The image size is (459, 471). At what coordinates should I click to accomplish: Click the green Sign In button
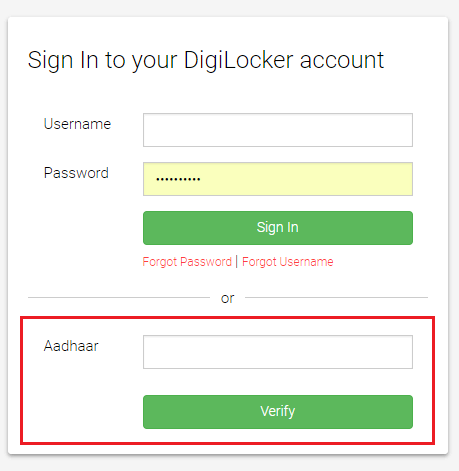(x=278, y=228)
